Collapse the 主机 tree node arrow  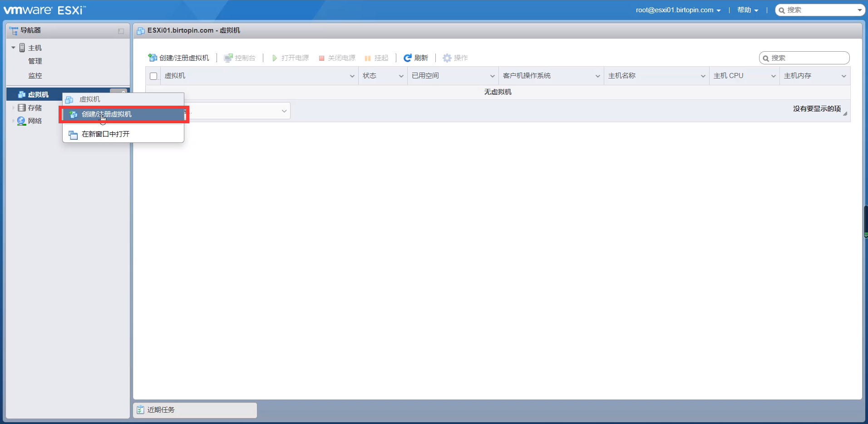[x=13, y=48]
